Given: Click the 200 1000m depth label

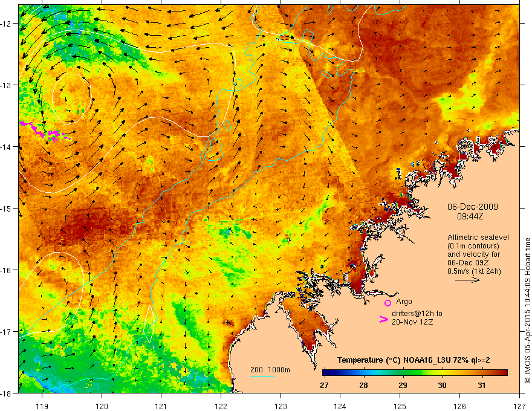Looking at the screenshot, I should click(270, 370).
